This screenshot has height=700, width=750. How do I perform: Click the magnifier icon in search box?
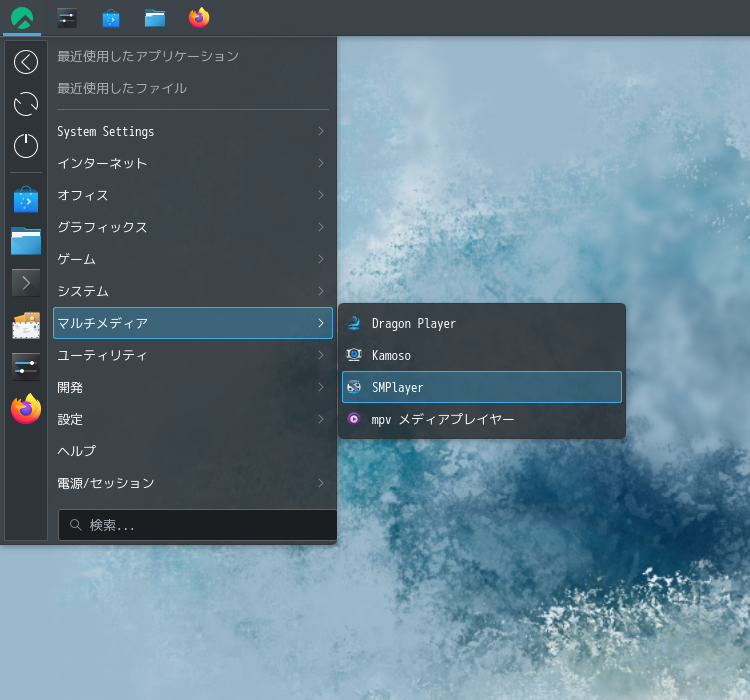pyautogui.click(x=76, y=525)
